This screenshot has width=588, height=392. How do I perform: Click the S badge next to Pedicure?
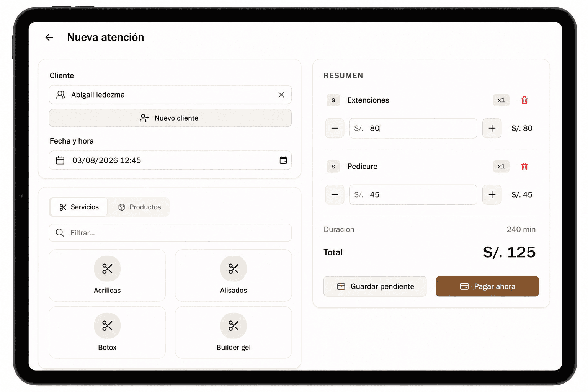pyautogui.click(x=333, y=167)
